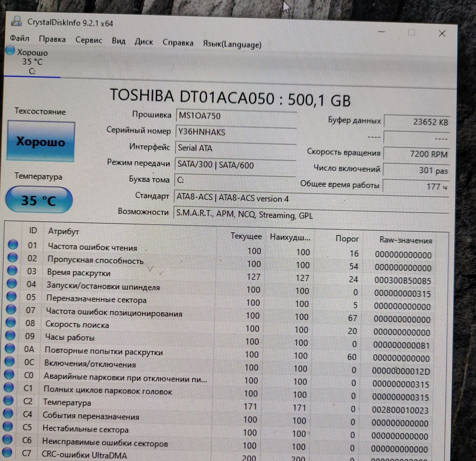Click buffer size value 23652 KB
Image resolution: width=476 pixels, height=461 pixels.
(417, 122)
